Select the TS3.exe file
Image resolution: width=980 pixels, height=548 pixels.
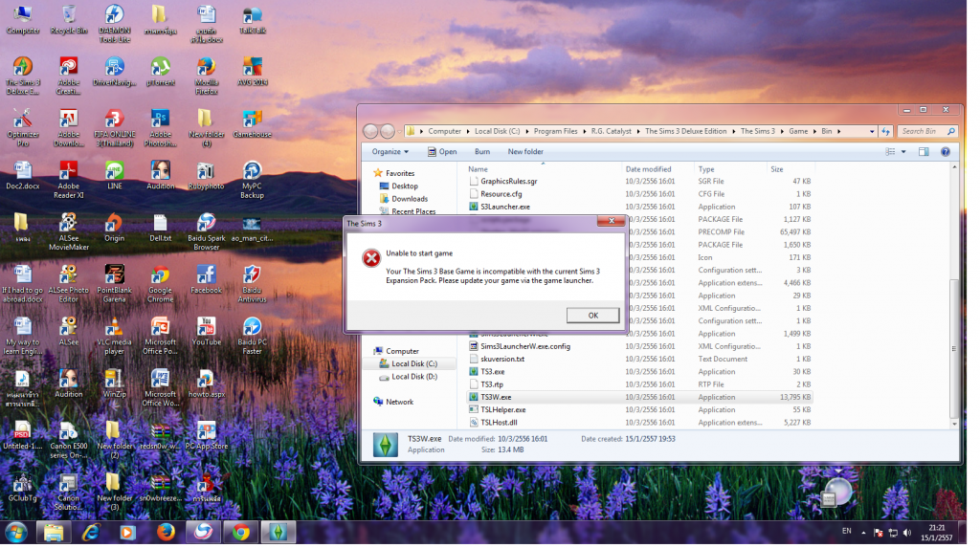point(640,372)
